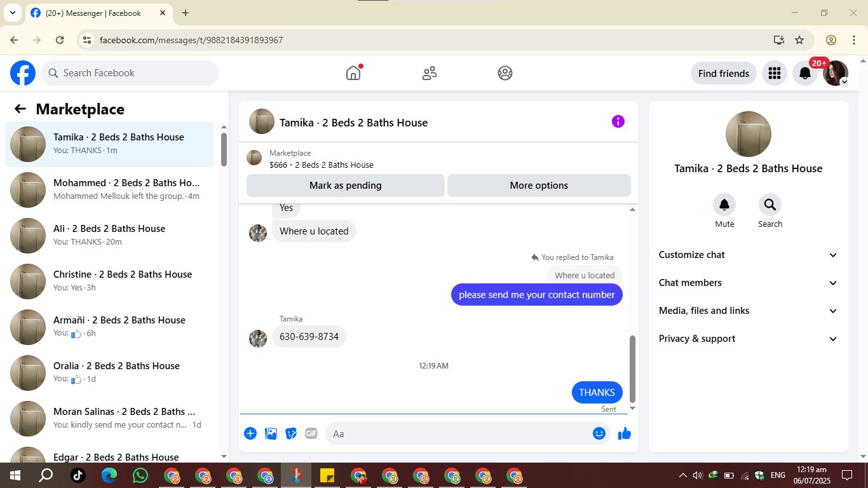
Task: Bookmark this page with the star icon
Action: (799, 40)
